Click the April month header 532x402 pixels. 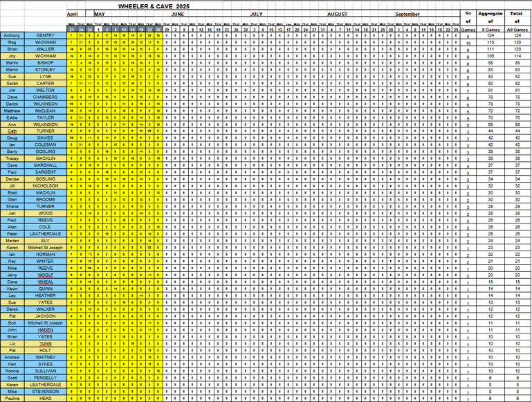coord(72,14)
